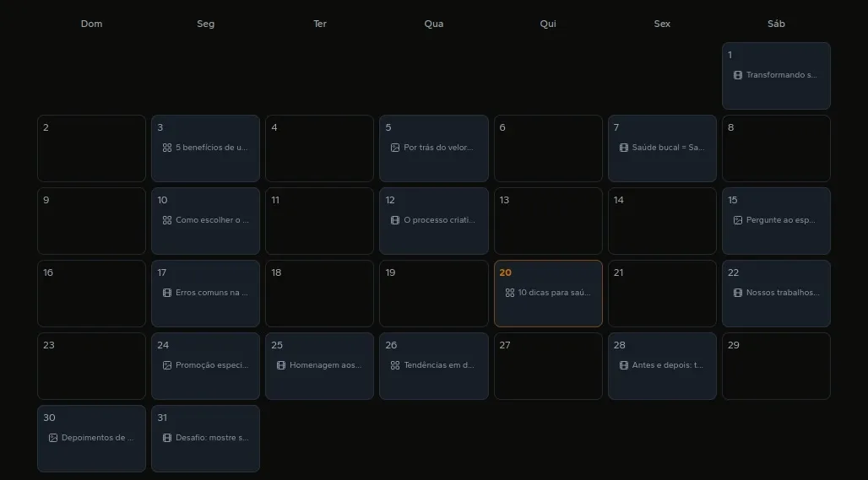Click the "Qui" weekday header
This screenshot has width=868, height=480.
[548, 24]
